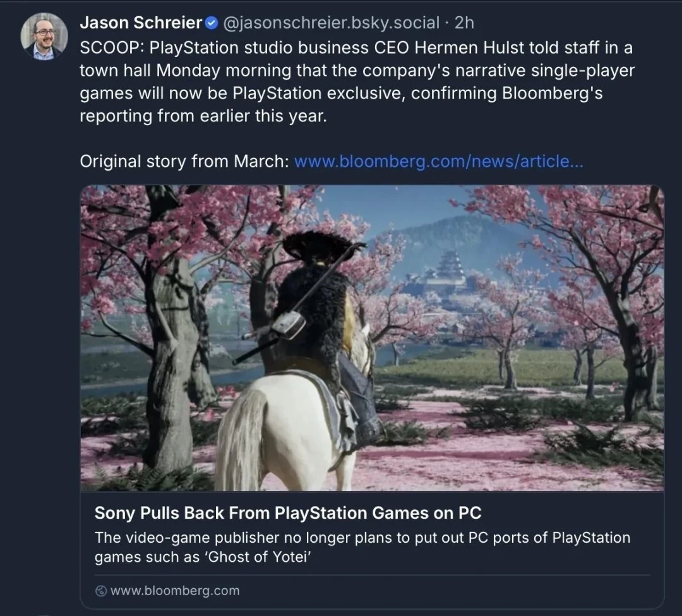Image resolution: width=682 pixels, height=616 pixels.
Task: Click the post text beginning with SCOOP
Action: (357, 82)
